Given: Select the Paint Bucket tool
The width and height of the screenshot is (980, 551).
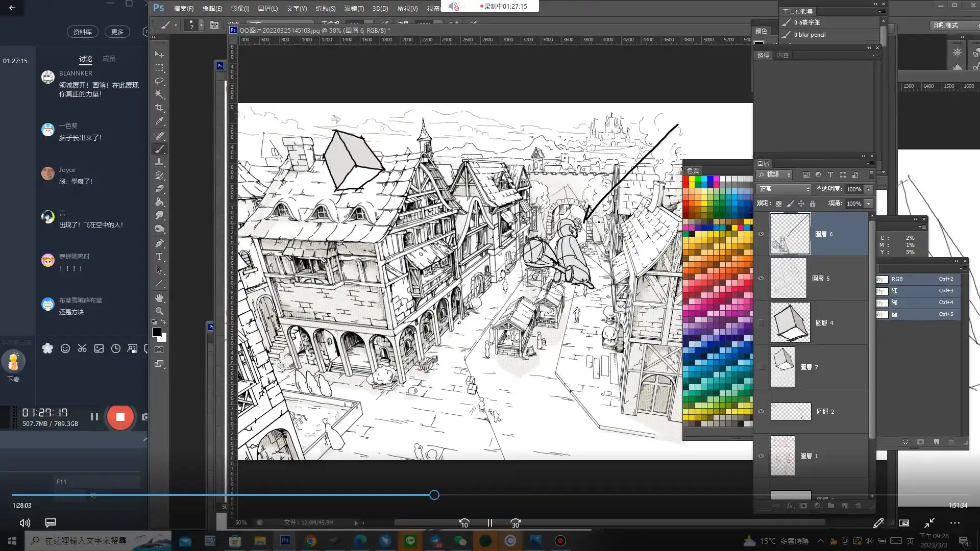Looking at the screenshot, I should click(x=159, y=202).
